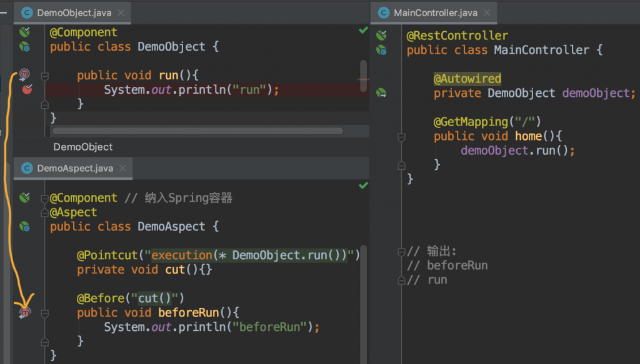The width and height of the screenshot is (640, 364).
Task: Click advised-methods gutter icon beside beforeRun()
Action: click(x=24, y=313)
